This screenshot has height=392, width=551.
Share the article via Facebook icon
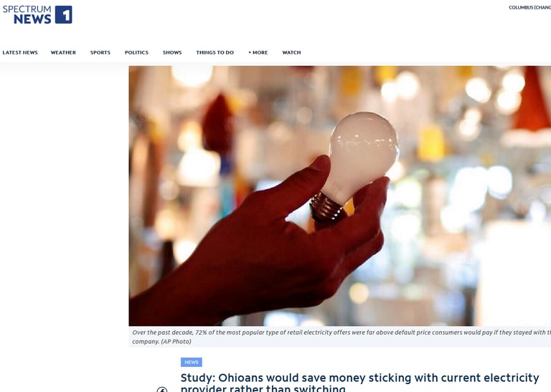(162, 389)
